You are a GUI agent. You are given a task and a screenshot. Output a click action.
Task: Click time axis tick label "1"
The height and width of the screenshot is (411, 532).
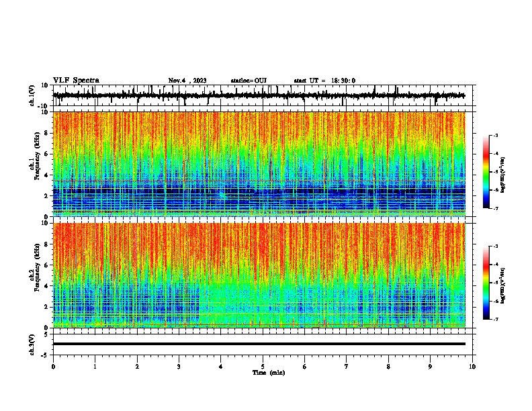[x=95, y=367]
